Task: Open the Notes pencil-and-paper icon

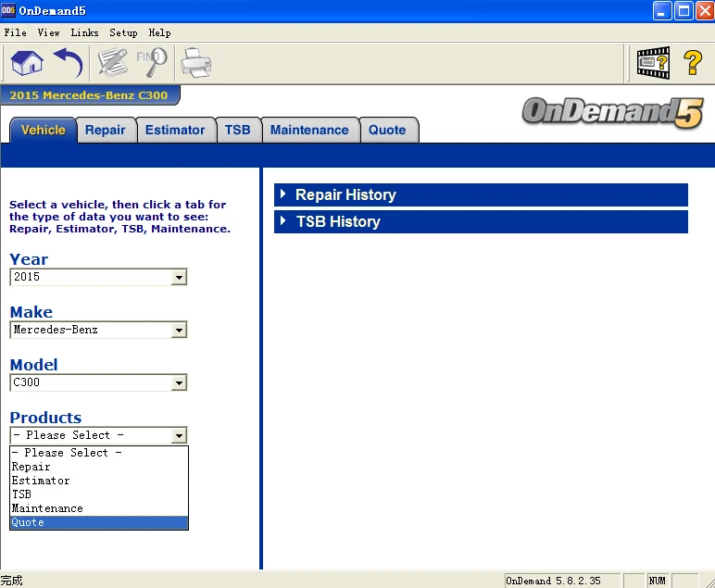Action: (x=113, y=62)
